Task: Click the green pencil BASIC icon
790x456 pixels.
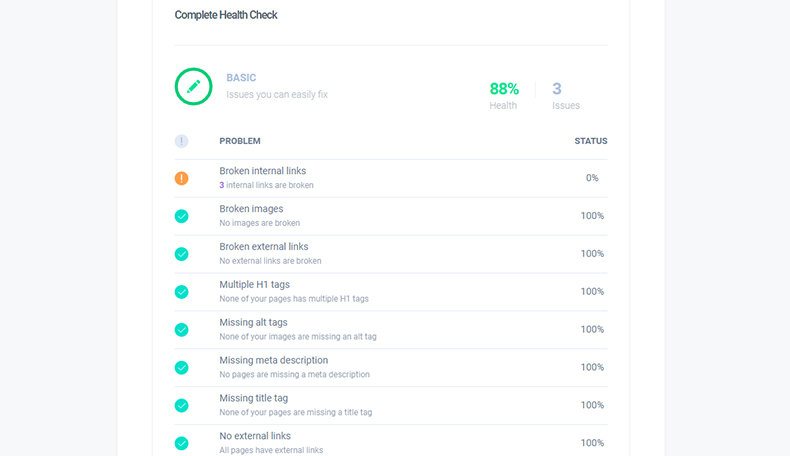Action: click(x=193, y=87)
